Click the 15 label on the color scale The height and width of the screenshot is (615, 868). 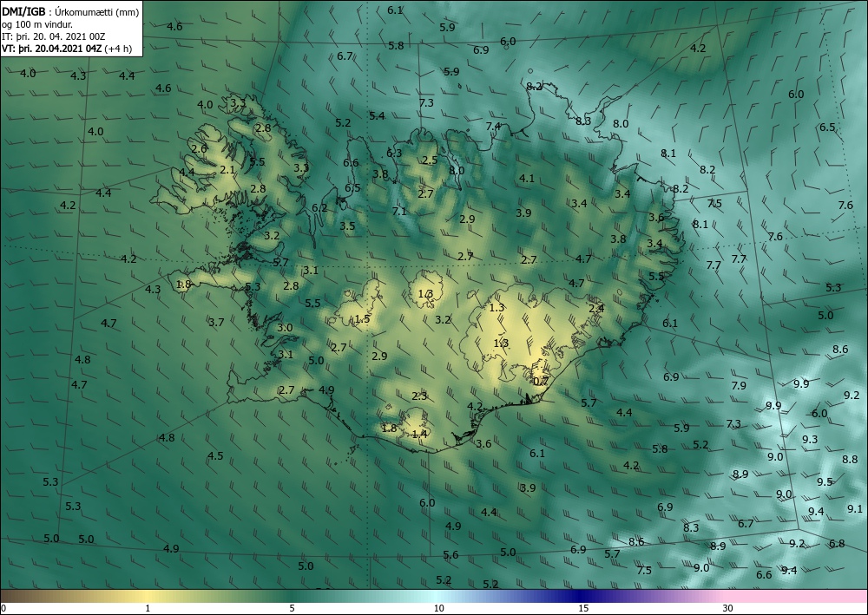(583, 609)
